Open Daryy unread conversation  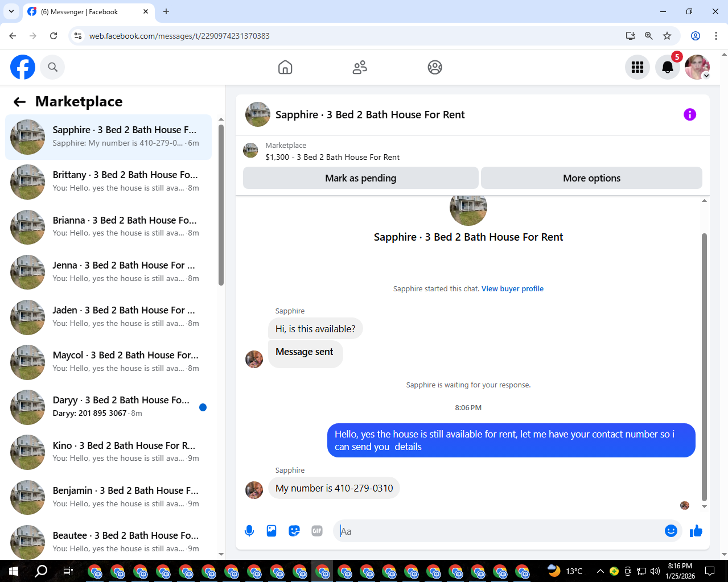108,407
